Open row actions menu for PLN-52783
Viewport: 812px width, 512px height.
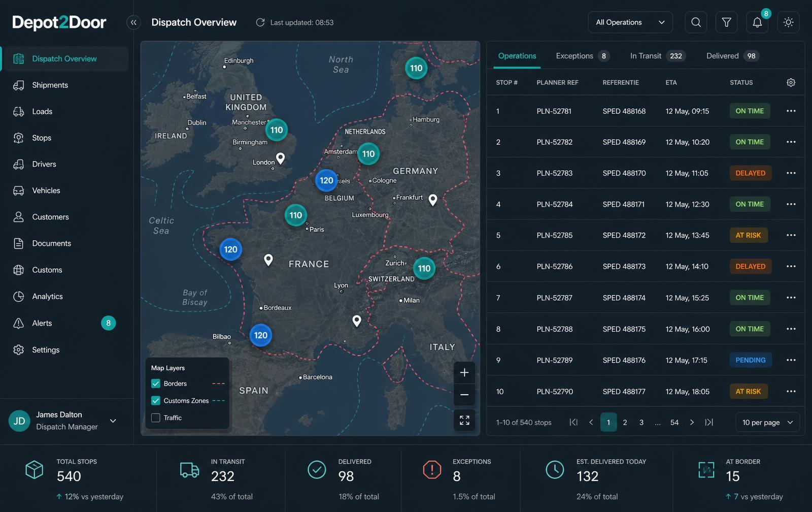[791, 173]
